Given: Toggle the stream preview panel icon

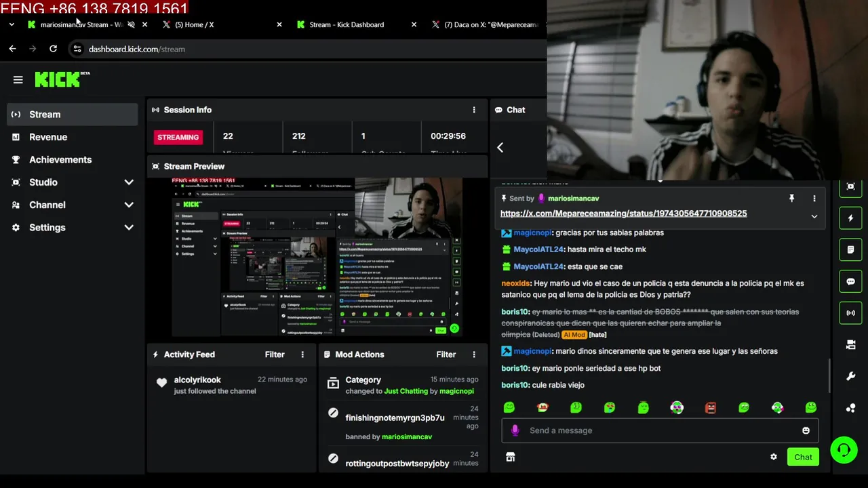Looking at the screenshot, I should (851, 187).
